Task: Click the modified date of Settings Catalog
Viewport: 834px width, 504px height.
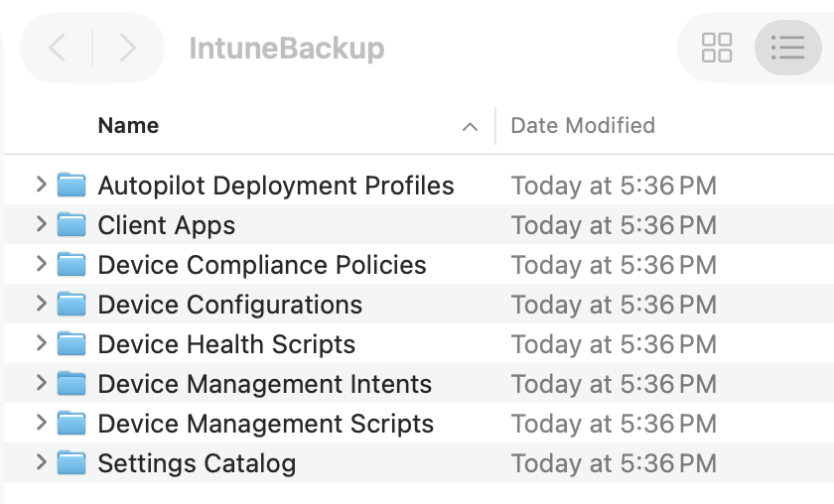Action: [614, 463]
